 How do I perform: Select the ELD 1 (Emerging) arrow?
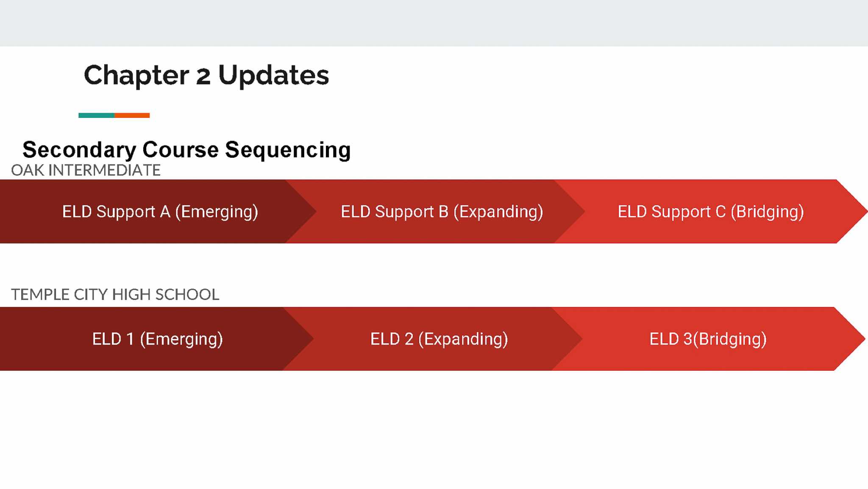157,339
